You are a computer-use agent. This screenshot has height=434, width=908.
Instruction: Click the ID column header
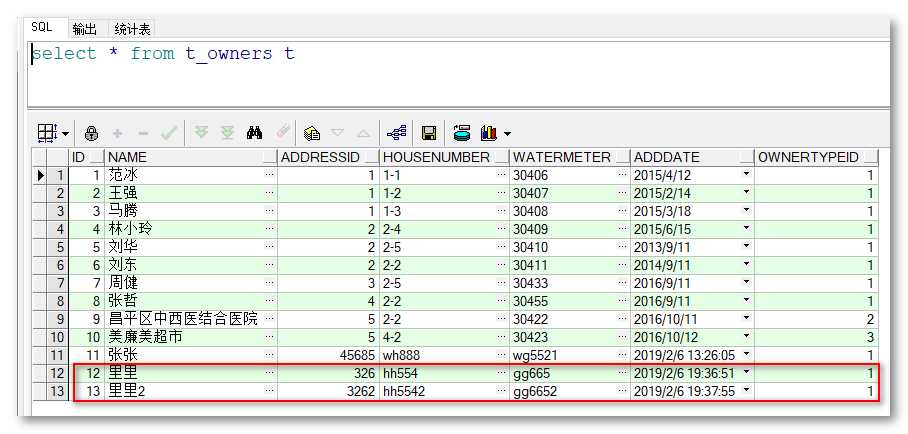pos(86,157)
